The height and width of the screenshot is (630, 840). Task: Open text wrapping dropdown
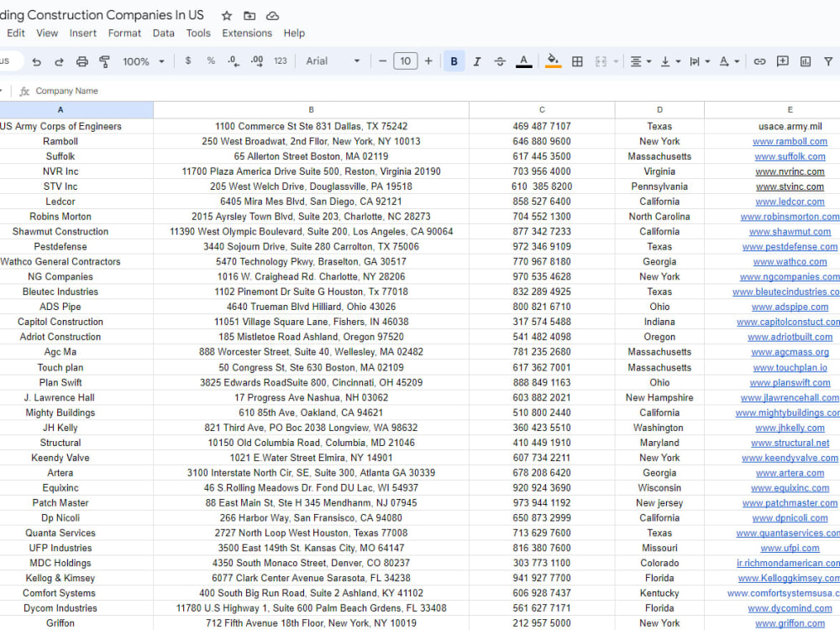point(700,61)
